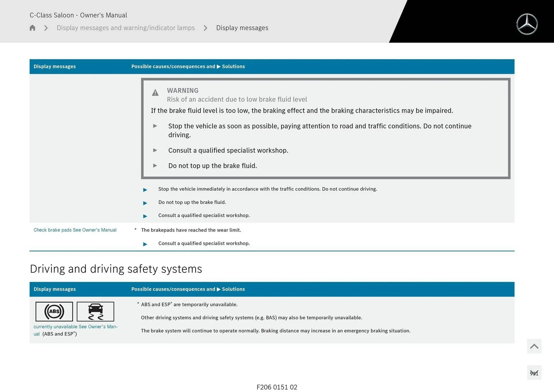Image resolution: width=554 pixels, height=392 pixels.
Task: Open the 'currently unavailable See Owner's Manual' link
Action: point(76,326)
